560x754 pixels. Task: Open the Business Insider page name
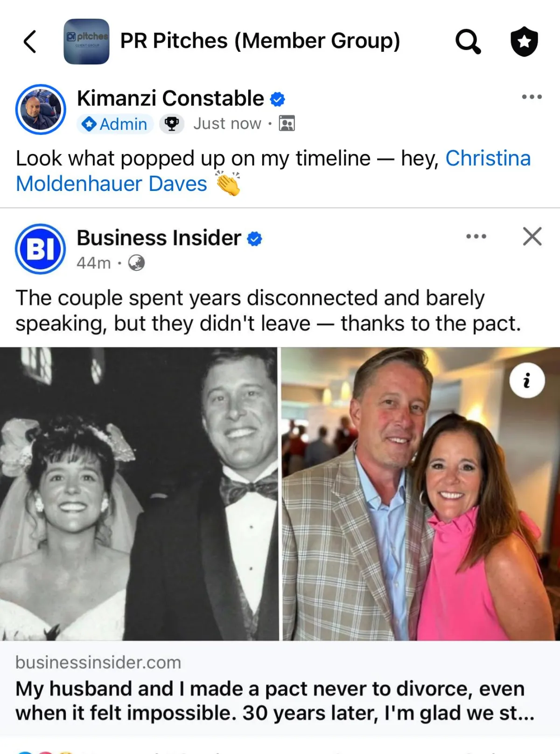[x=159, y=238]
